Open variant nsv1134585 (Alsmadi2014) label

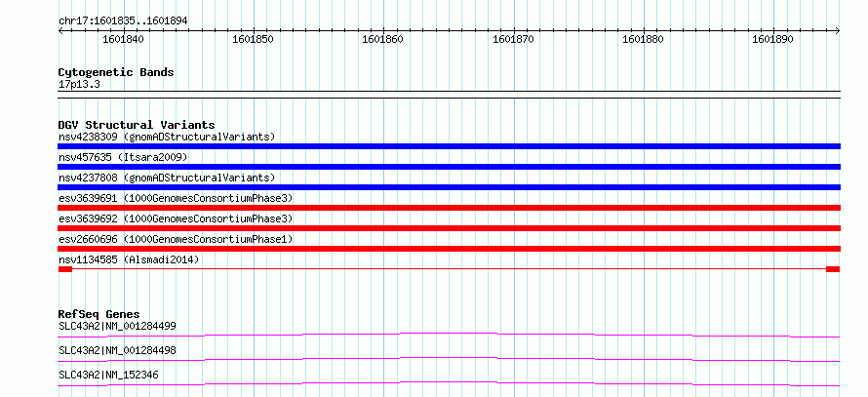pyautogui.click(x=129, y=259)
